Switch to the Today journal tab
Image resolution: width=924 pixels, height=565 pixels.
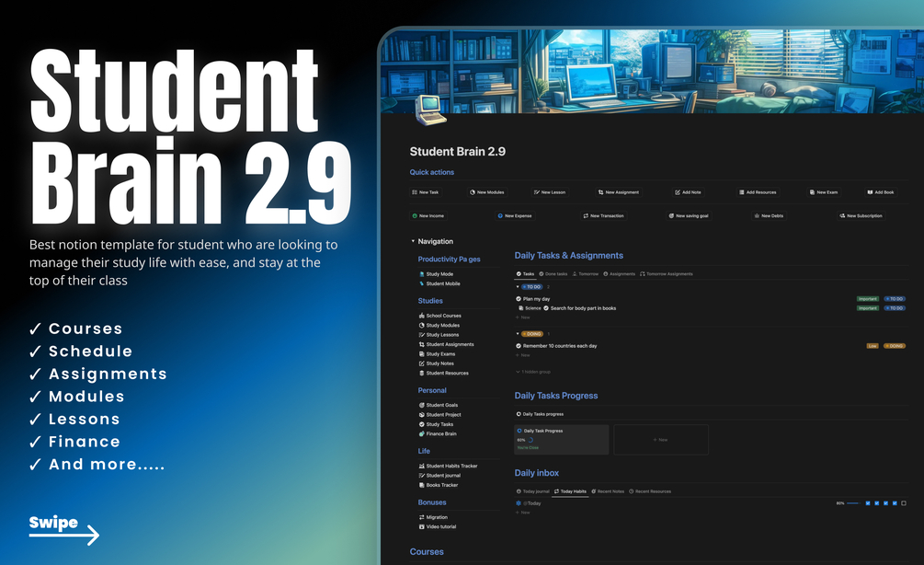(532, 491)
